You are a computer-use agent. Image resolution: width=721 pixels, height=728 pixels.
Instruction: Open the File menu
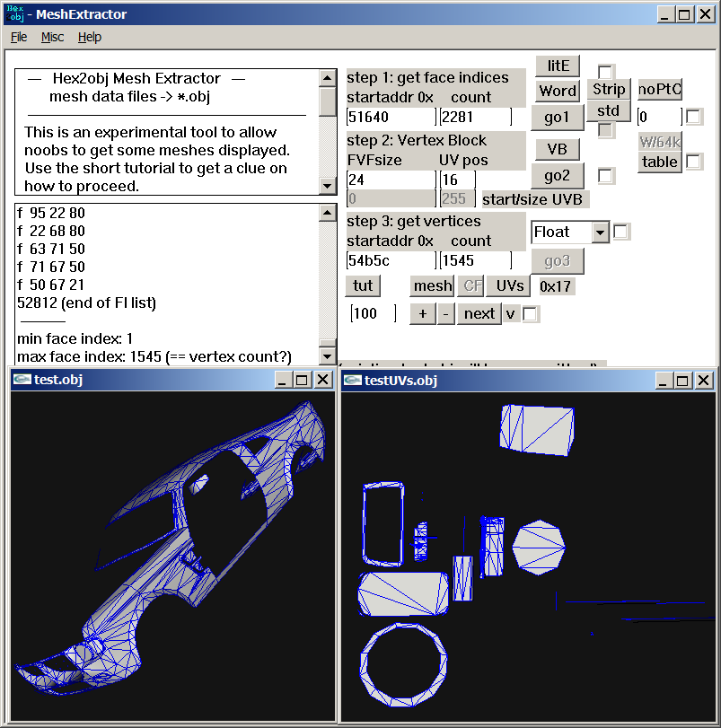click(x=19, y=37)
